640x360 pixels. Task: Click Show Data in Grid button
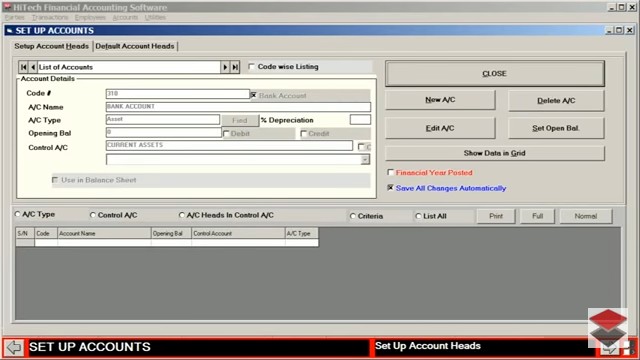tap(495, 153)
